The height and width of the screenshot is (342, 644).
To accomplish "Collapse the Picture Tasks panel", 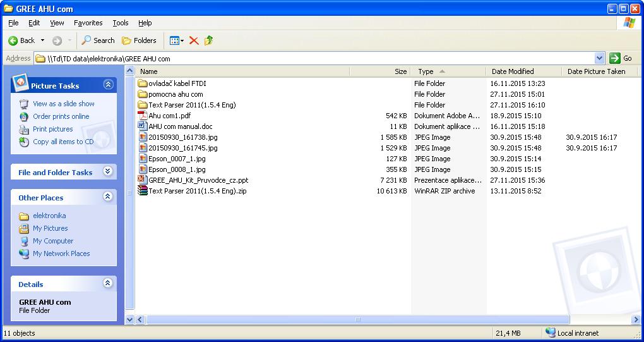I will click(108, 85).
